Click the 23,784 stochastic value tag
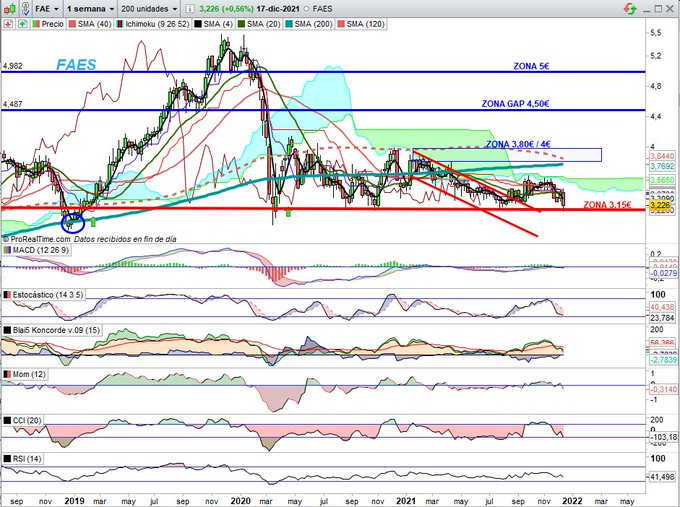 pyautogui.click(x=662, y=318)
